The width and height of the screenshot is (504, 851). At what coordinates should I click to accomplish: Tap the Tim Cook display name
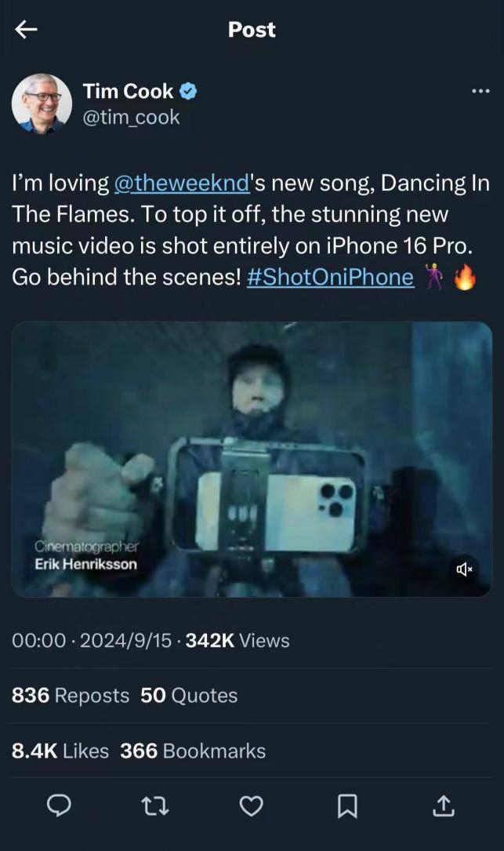tap(128, 92)
